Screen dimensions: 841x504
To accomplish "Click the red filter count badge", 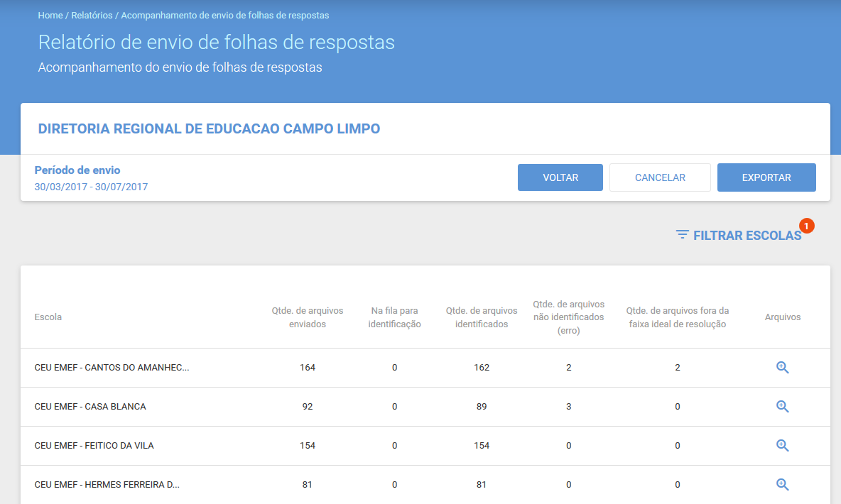I will point(806,226).
